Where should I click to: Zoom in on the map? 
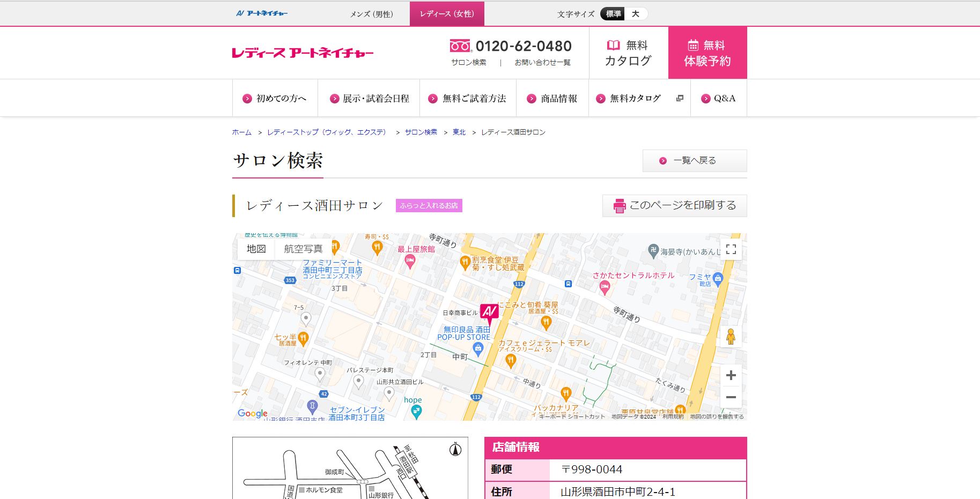(x=731, y=375)
